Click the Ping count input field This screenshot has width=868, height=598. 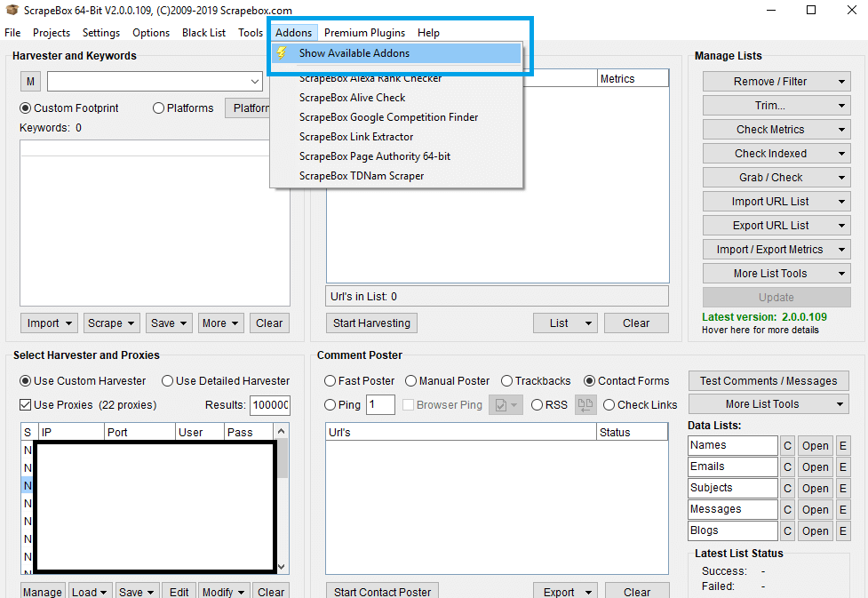(x=381, y=405)
